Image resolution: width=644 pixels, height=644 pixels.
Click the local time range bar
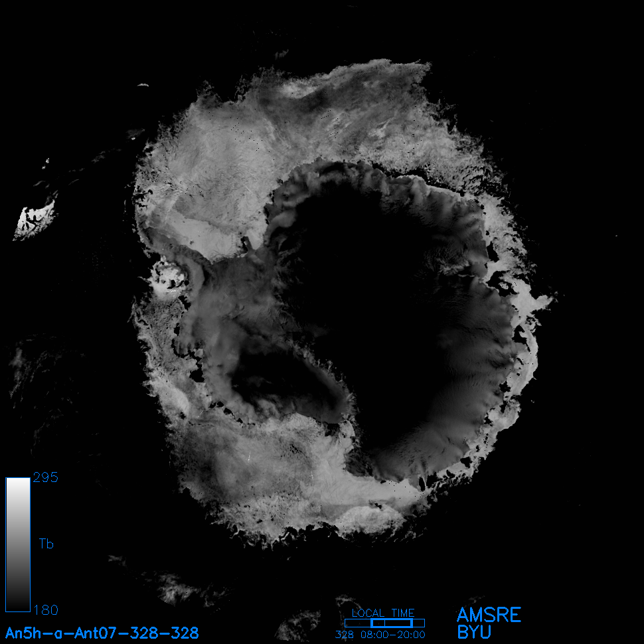click(384, 623)
